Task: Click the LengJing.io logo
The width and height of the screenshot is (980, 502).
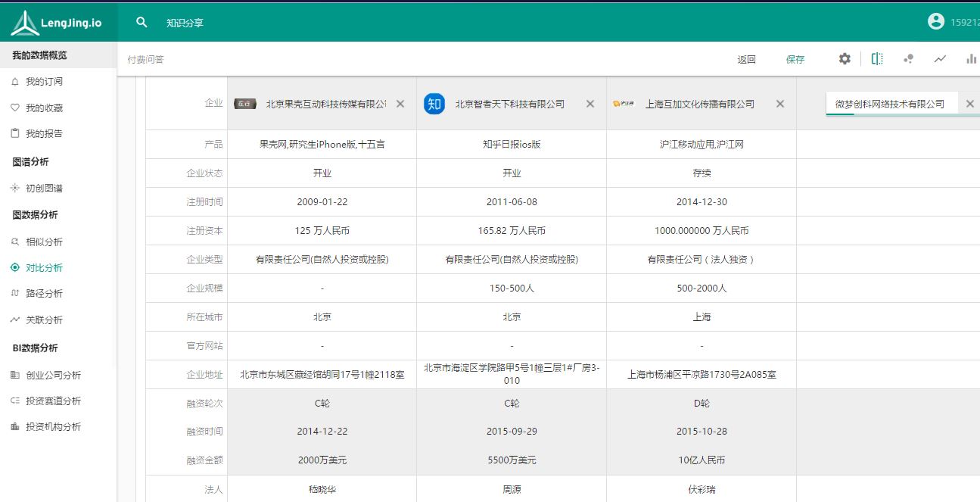Action: [58, 23]
